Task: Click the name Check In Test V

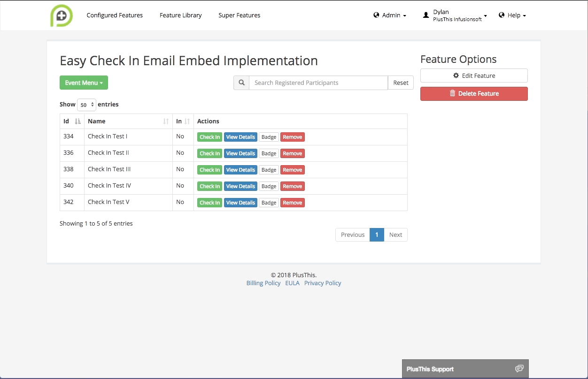Action: 108,202
